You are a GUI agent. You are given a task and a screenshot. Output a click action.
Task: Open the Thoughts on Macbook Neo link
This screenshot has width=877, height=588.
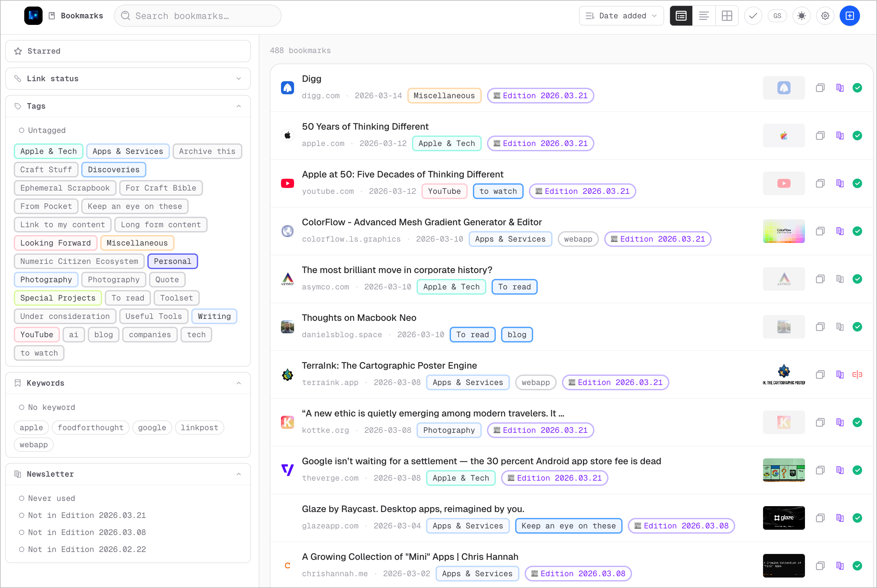pos(359,318)
